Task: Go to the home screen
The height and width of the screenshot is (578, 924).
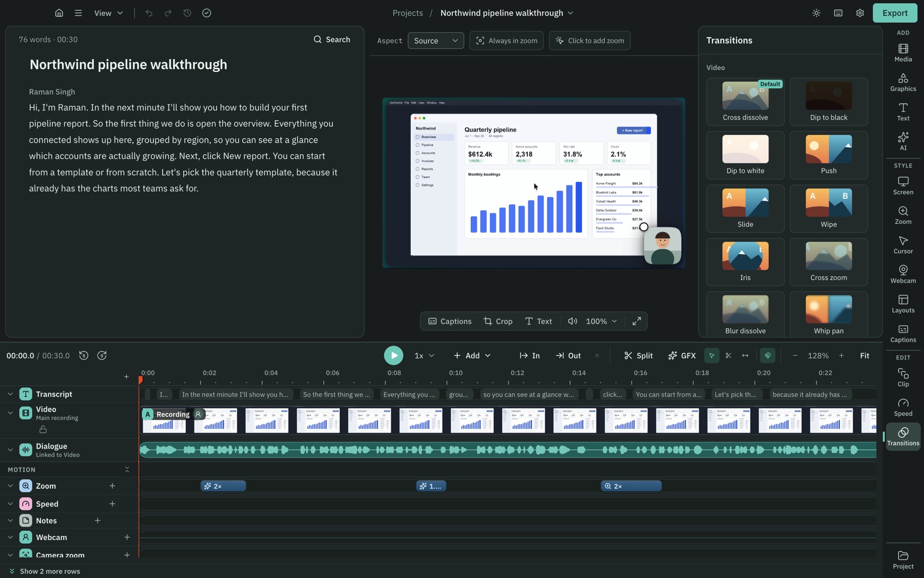Action: [59, 13]
